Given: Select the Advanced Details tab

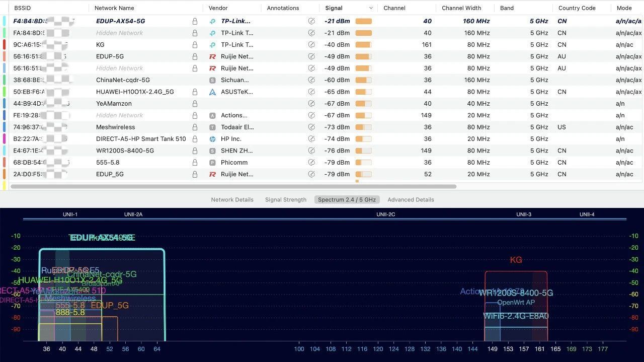Looking at the screenshot, I should tap(411, 200).
